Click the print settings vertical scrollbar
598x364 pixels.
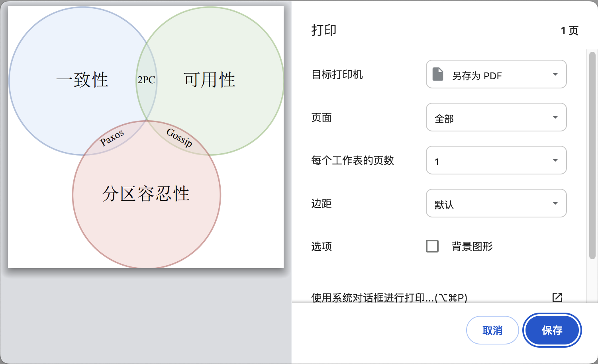pos(592,155)
